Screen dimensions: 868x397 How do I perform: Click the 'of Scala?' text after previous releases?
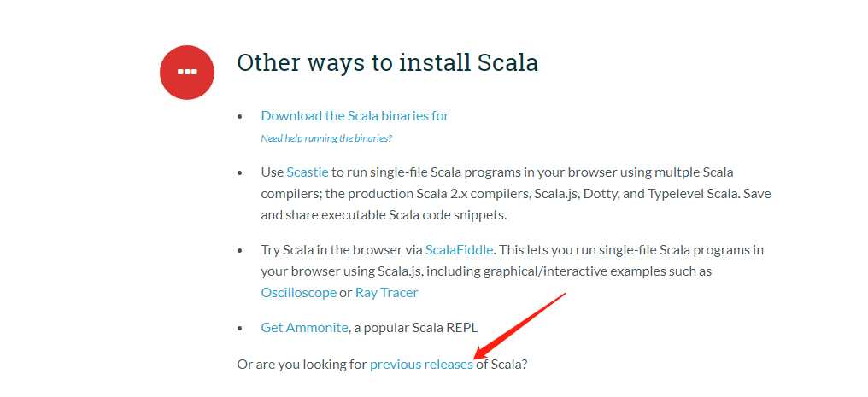[502, 364]
